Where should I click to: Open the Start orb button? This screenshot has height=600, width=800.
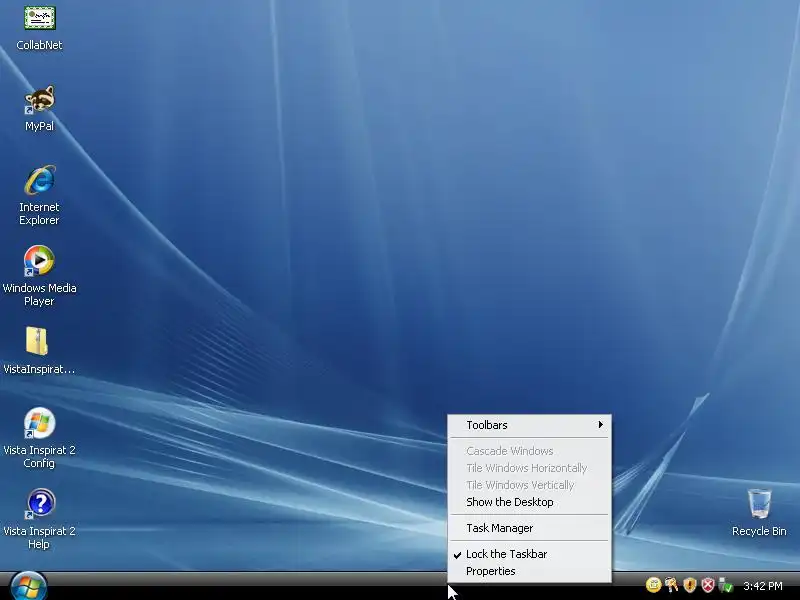tap(28, 587)
